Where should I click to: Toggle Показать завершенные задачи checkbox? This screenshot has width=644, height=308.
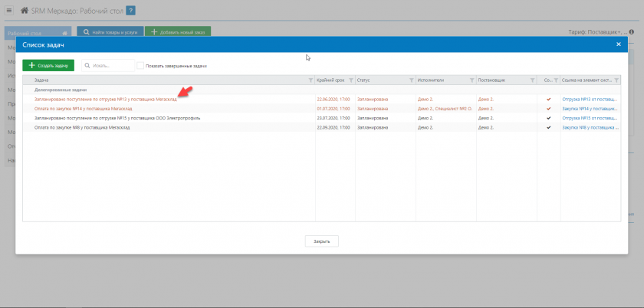pyautogui.click(x=141, y=66)
